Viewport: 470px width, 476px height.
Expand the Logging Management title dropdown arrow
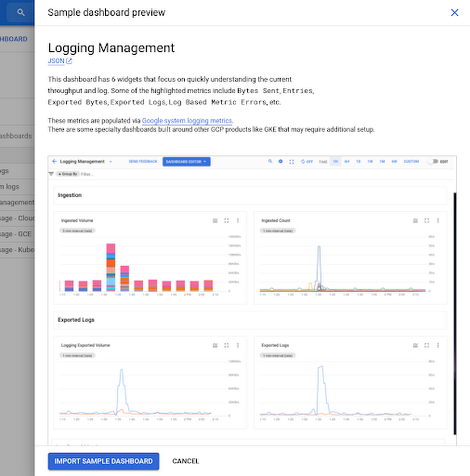(x=111, y=162)
